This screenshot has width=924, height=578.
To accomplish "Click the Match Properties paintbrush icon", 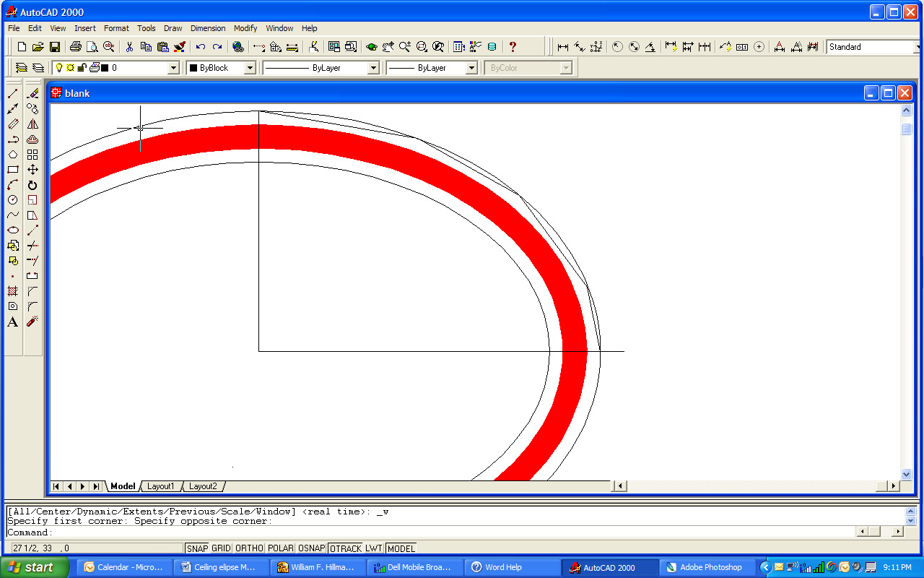I will 180,47.
